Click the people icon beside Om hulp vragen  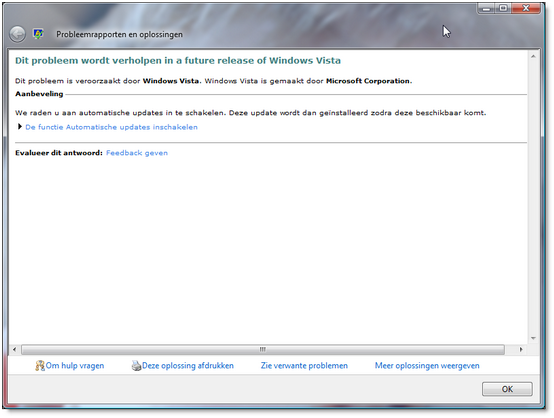[40, 365]
